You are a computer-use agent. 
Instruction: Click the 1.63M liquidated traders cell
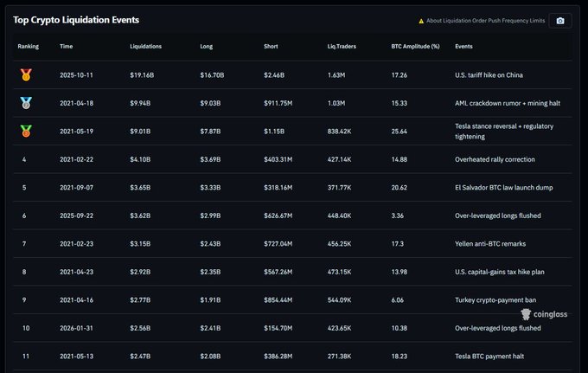336,75
